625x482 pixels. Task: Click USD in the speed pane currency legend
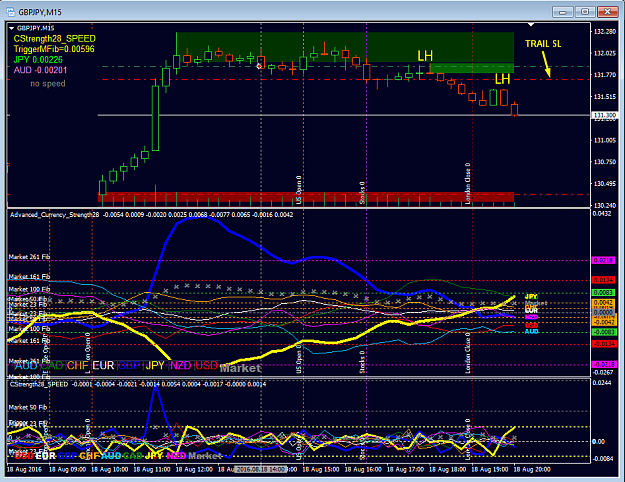[x=24, y=455]
